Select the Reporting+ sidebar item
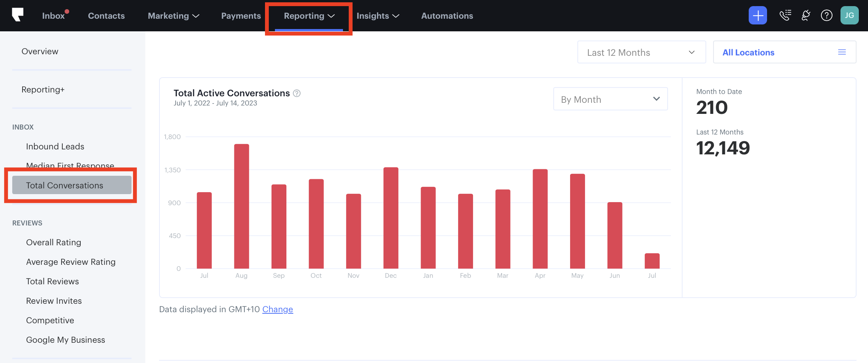 (x=43, y=89)
